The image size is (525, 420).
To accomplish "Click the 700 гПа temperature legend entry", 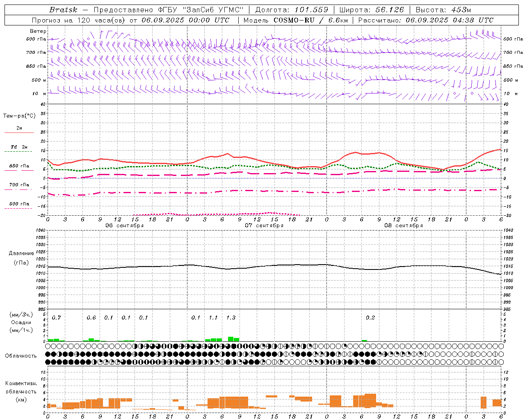I will (x=19, y=185).
